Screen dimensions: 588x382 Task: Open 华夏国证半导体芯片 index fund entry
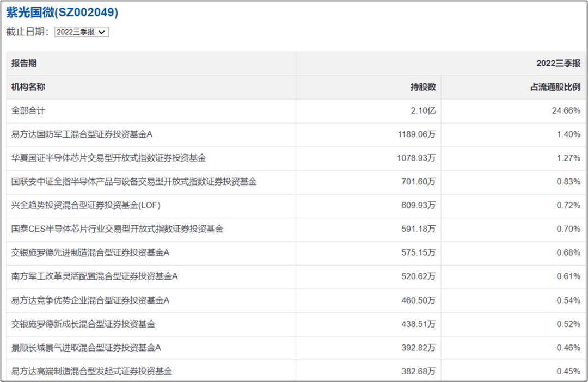[109, 158]
